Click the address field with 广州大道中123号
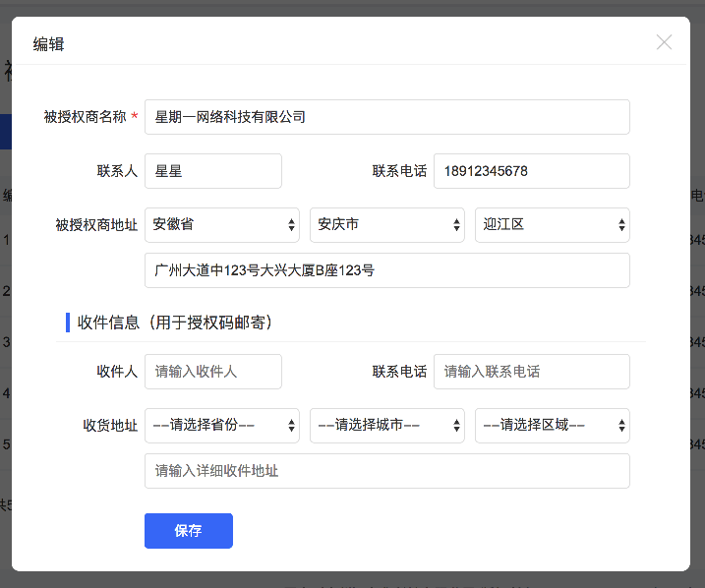This screenshot has width=705, height=588. tap(386, 270)
